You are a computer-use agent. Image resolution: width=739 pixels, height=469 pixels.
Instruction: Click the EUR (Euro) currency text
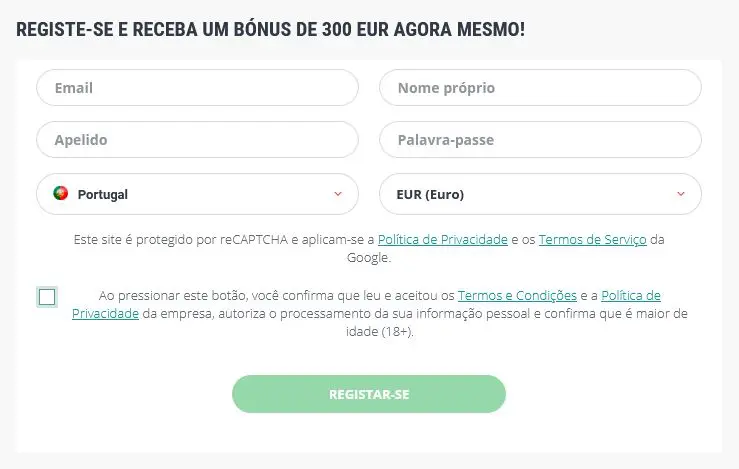coord(430,194)
